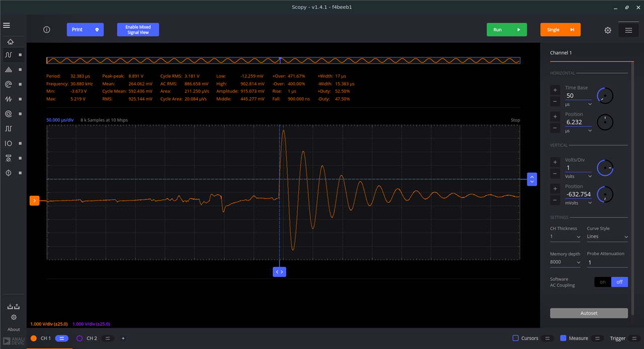The image size is (644, 349).
Task: Click the orange Single capture button
Action: pyautogui.click(x=560, y=30)
